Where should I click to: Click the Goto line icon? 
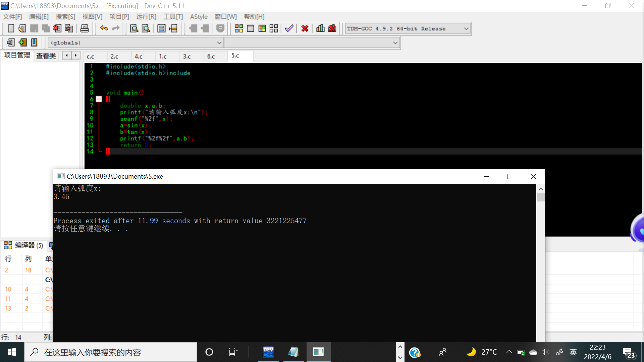coord(173,28)
